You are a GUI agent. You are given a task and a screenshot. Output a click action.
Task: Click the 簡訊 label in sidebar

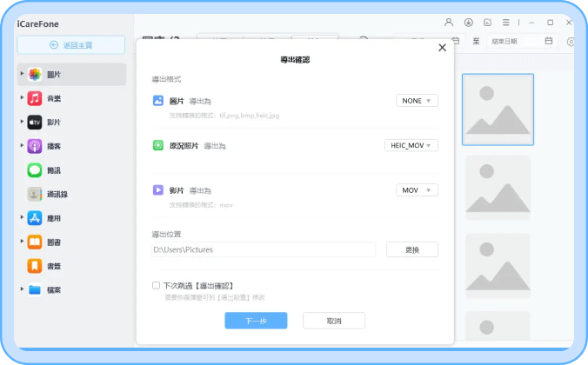(x=54, y=170)
